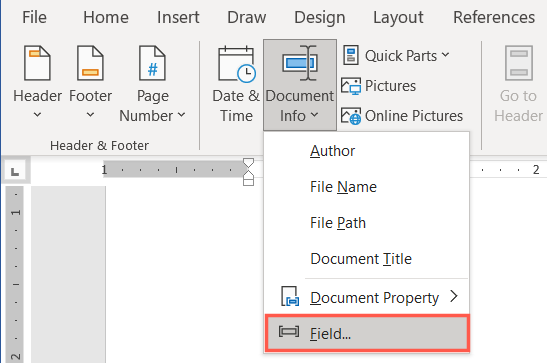
Task: Select File Path menu entry
Action: point(366,223)
